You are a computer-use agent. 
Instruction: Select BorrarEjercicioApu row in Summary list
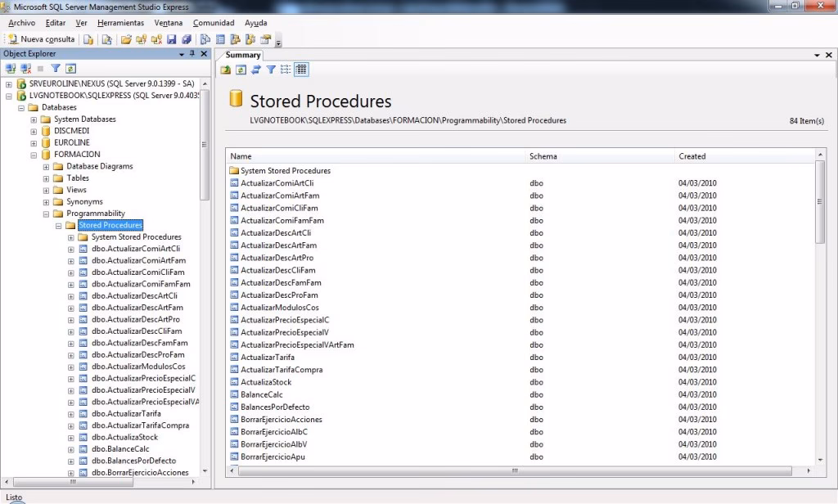pos(273,457)
